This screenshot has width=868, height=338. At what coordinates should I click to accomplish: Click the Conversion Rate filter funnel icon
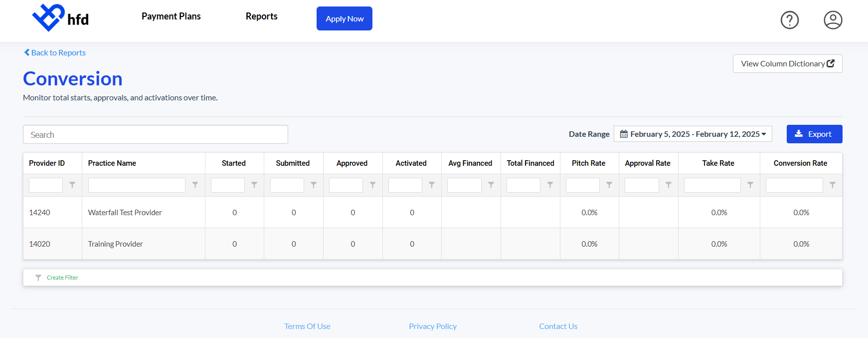pyautogui.click(x=833, y=185)
